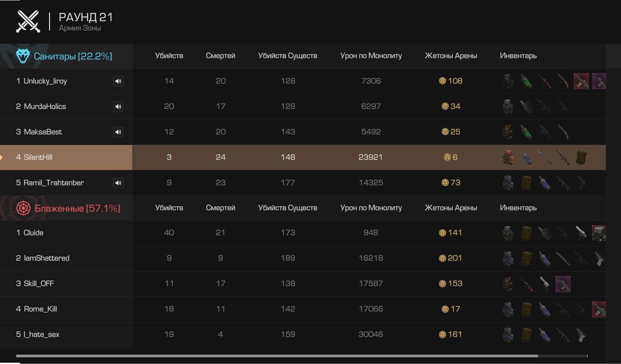Click arena token coin beside 108
This screenshot has width=621, height=364.
[443, 81]
